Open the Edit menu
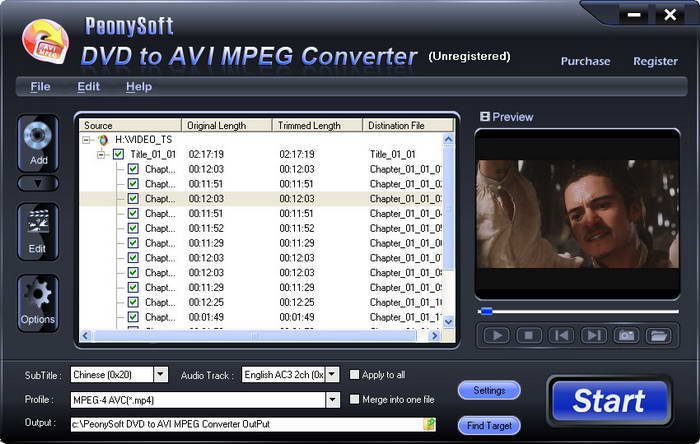This screenshot has height=444, width=700. click(x=88, y=87)
